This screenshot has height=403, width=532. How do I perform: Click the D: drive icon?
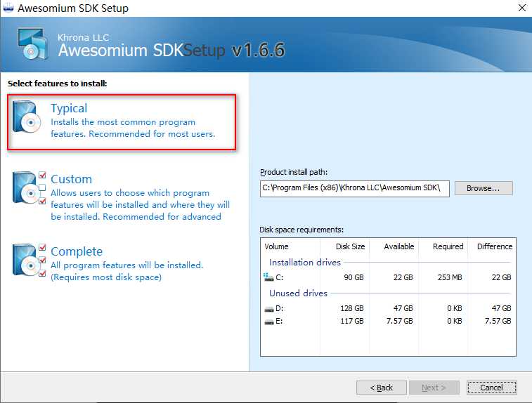click(268, 309)
